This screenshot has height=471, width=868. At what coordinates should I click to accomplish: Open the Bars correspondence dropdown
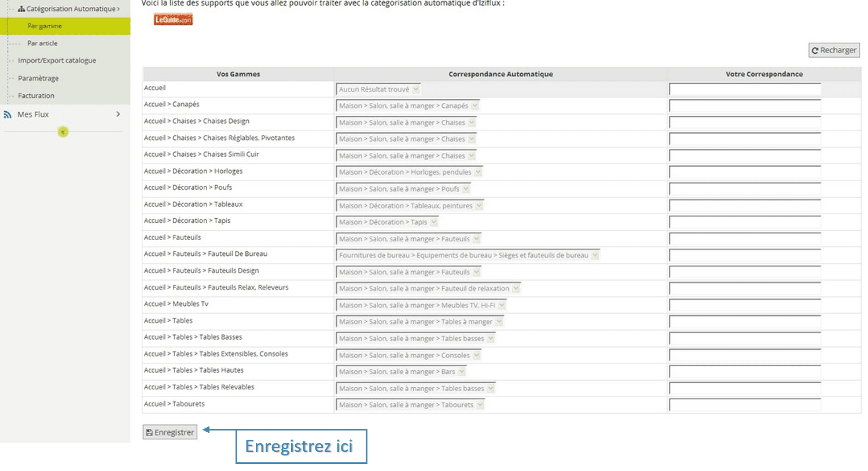[401, 372]
